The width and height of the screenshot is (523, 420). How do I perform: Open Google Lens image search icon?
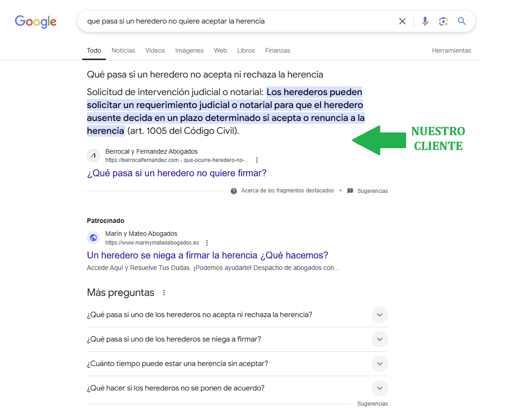pos(443,21)
